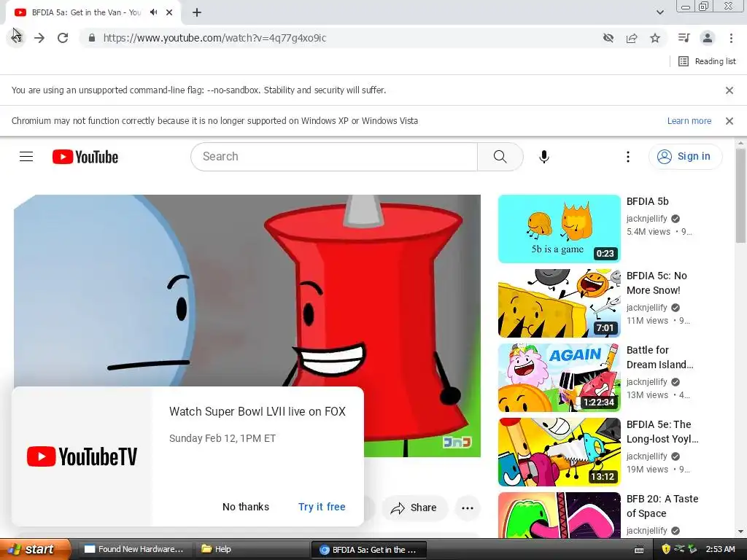This screenshot has width=747, height=560.
Task: Open the YouTube hamburger guide menu
Action: [26, 157]
